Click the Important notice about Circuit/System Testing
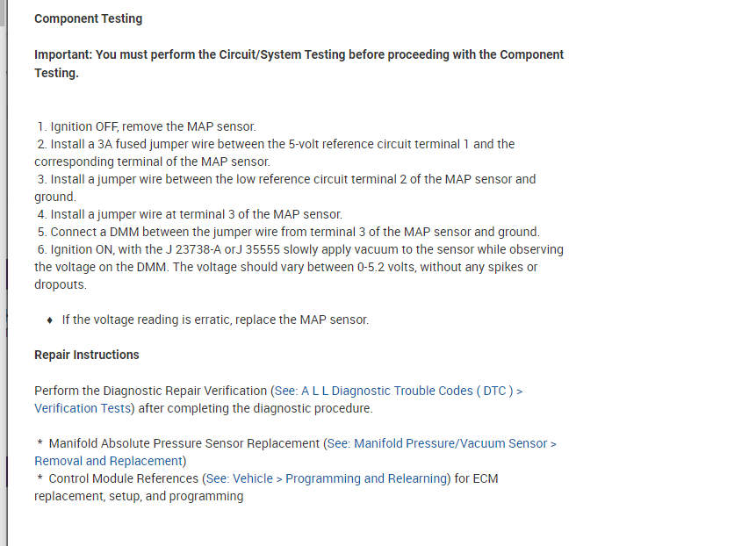 [299, 54]
